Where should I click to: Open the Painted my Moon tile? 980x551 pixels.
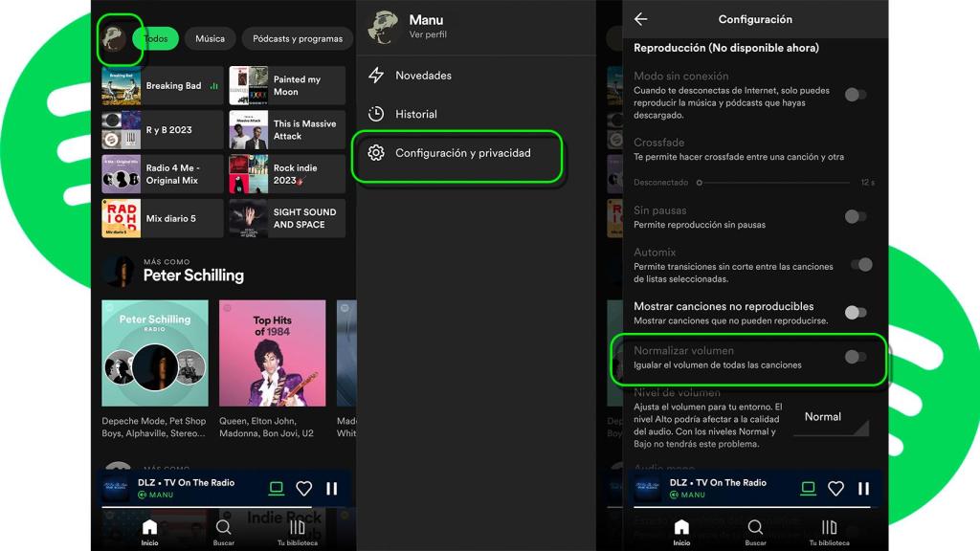[x=287, y=85]
